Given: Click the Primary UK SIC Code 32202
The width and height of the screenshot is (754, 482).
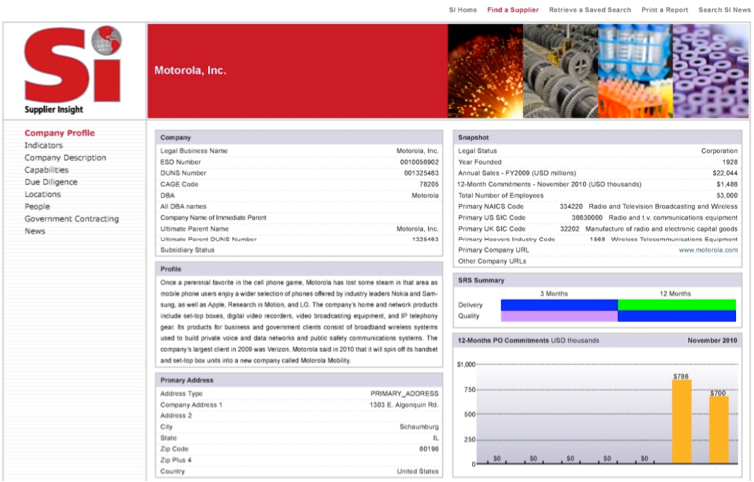Looking at the screenshot, I should [x=569, y=229].
